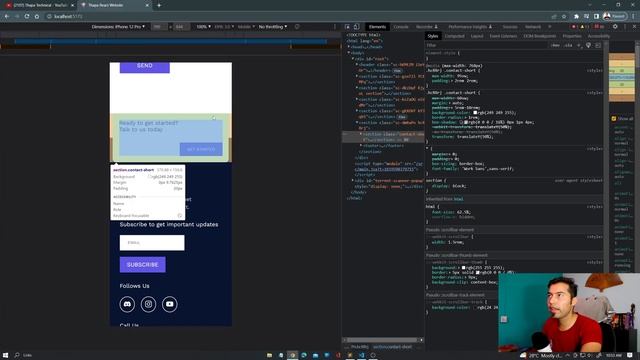Open the Mobile device type dropdown
Screen dimensions: 640x360
click(246, 27)
